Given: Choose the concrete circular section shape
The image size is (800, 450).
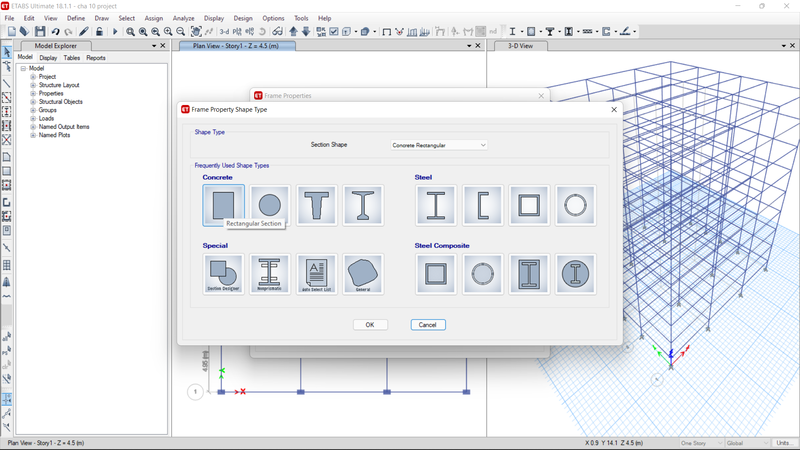Looking at the screenshot, I should pos(269,205).
